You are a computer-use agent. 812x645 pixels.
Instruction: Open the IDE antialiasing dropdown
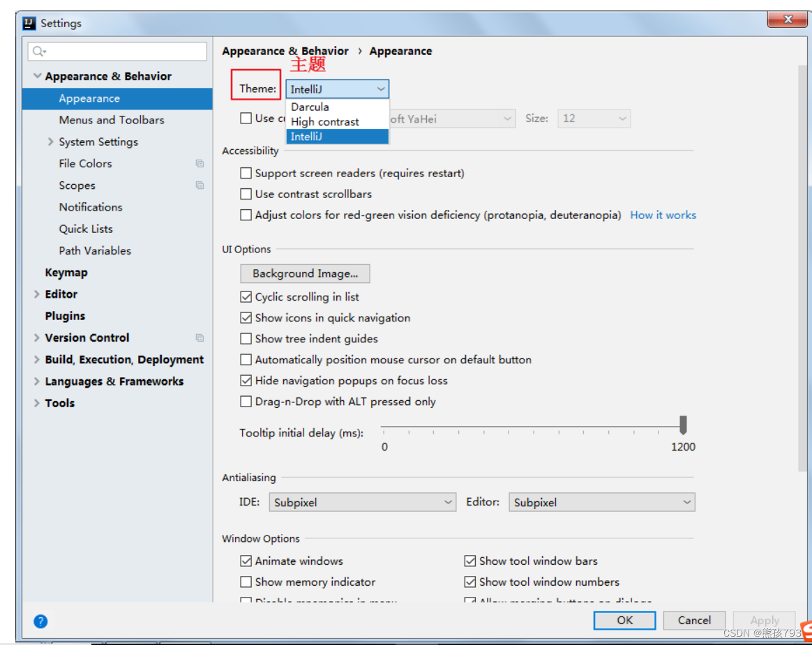363,502
